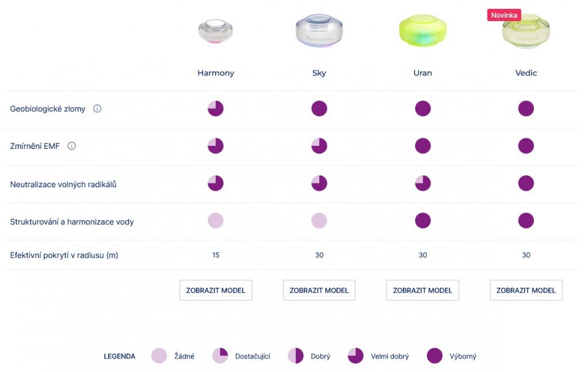
Task: Click info icon next to Geobiologické zlomy
Action: (97, 108)
